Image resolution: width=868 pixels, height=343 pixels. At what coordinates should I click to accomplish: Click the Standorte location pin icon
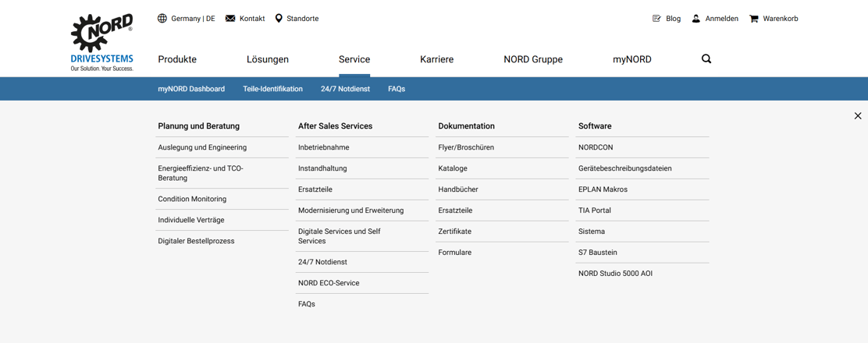279,19
